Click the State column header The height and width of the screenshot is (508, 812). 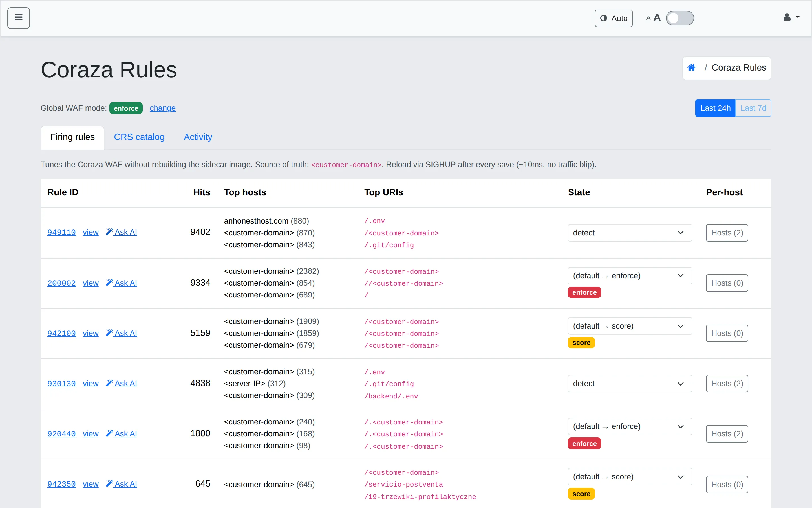579,192
